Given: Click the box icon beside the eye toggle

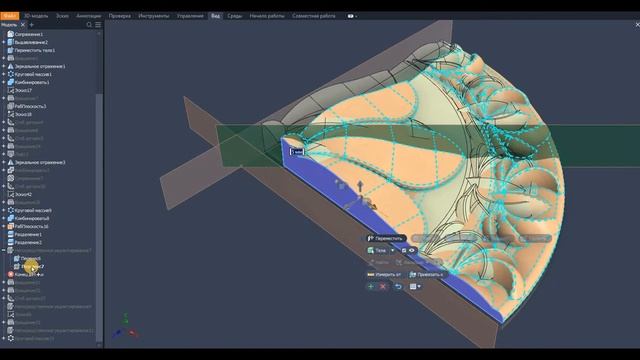Looking at the screenshot, I should tap(404, 250).
